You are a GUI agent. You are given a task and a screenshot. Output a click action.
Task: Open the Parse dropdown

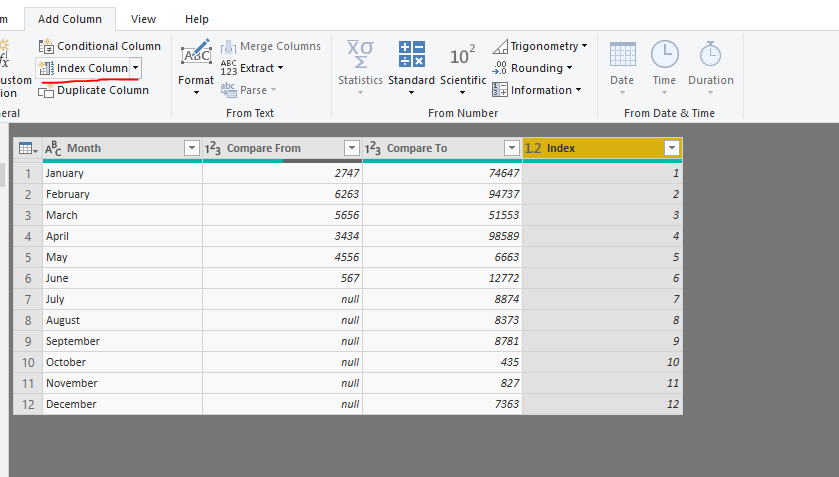249,90
